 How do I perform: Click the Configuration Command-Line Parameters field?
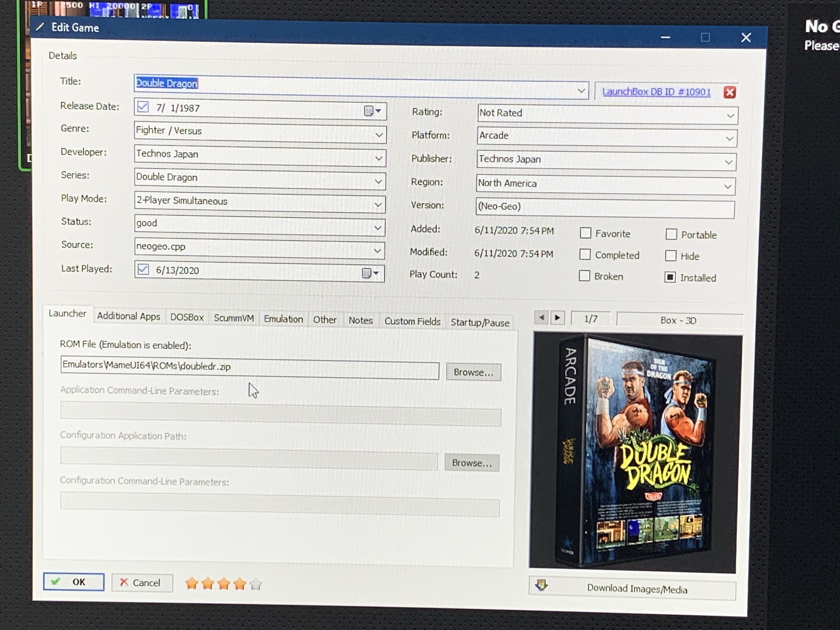pyautogui.click(x=280, y=504)
